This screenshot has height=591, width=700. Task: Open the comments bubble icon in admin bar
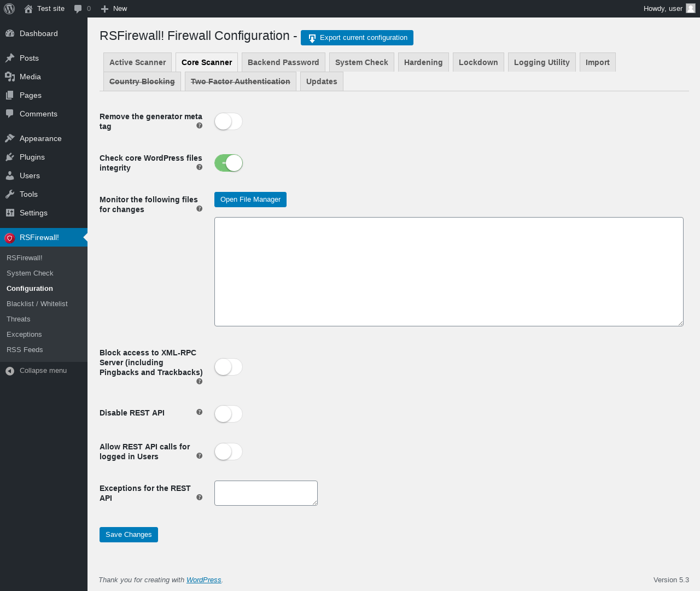click(78, 9)
